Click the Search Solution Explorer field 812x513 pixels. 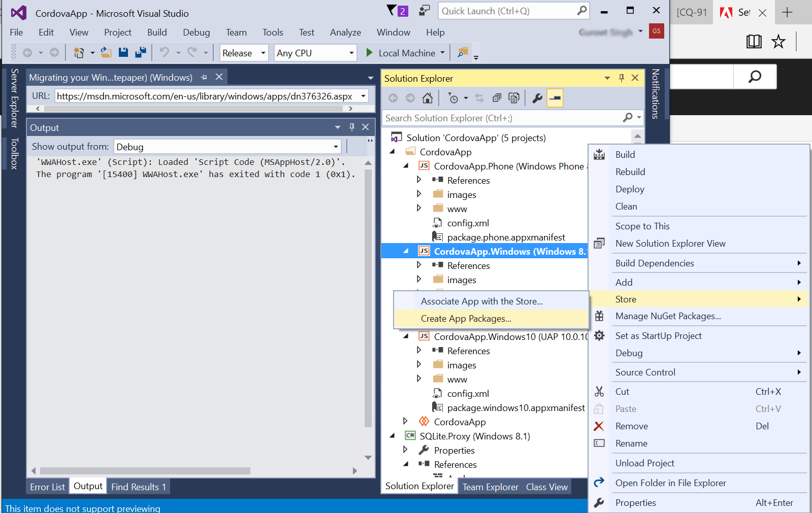tap(500, 118)
